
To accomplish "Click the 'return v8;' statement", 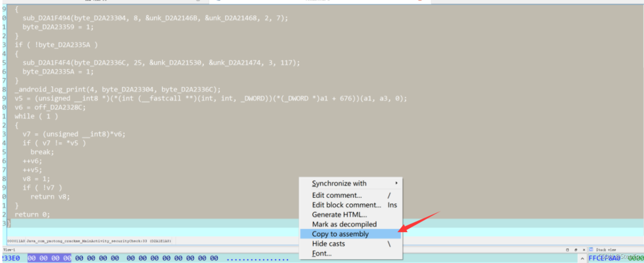I will pos(50,197).
